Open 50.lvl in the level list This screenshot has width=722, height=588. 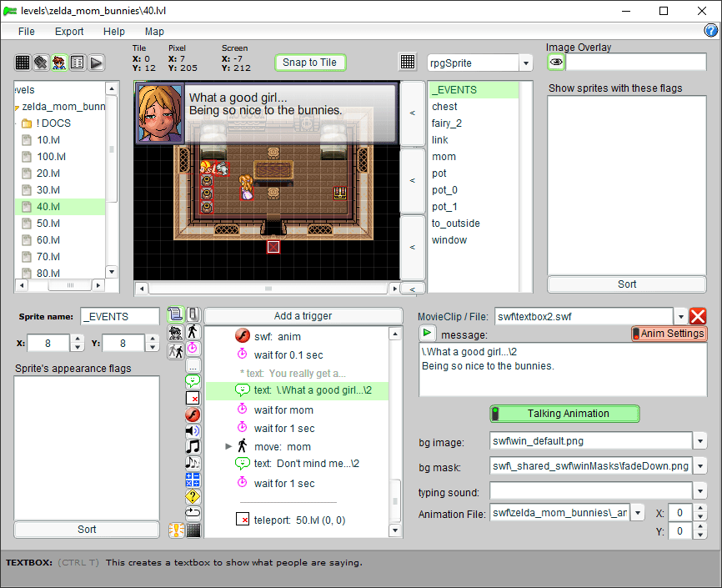point(48,224)
